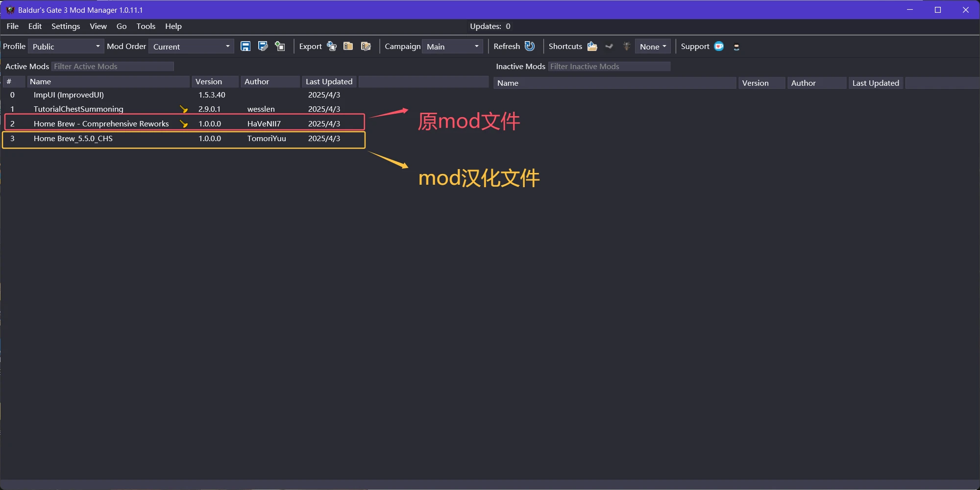
Task: Click version 1.5.3.40 of ImpUI
Action: [x=212, y=95]
